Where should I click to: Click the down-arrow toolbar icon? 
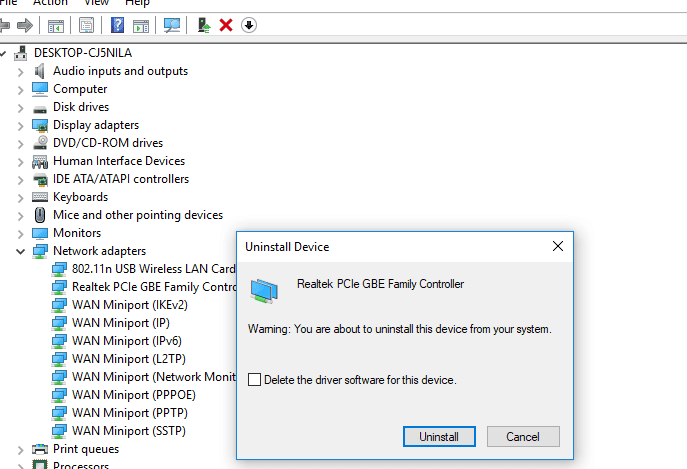tap(249, 25)
